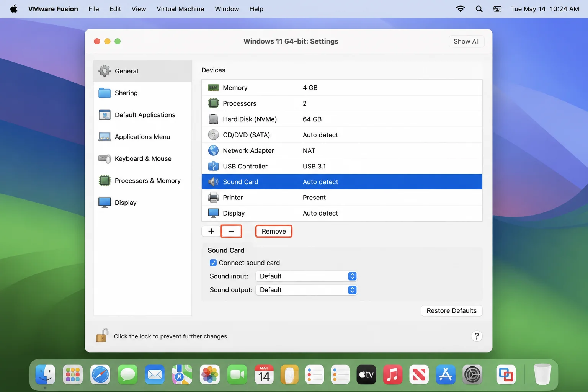Select the Sound Card speaker icon
Screen dimensions: 588x392
click(x=213, y=182)
